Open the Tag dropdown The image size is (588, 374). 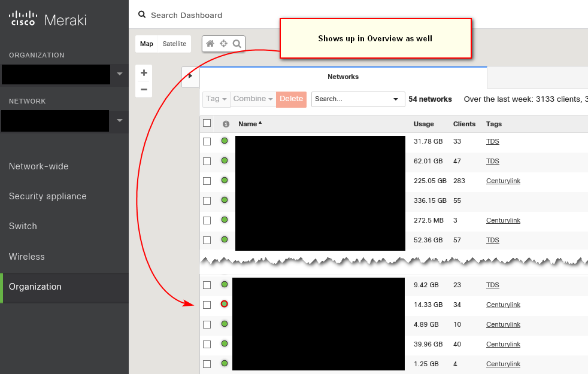coord(216,99)
